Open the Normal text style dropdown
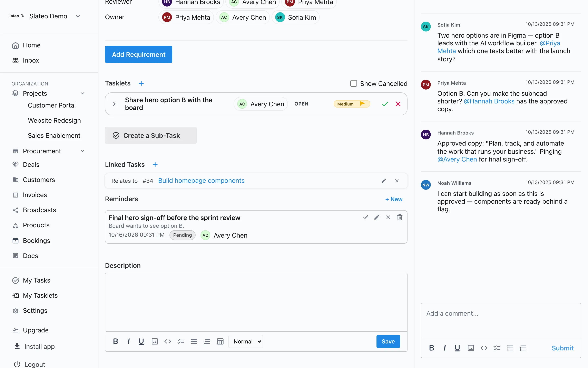The height and width of the screenshot is (368, 588). coord(246,341)
